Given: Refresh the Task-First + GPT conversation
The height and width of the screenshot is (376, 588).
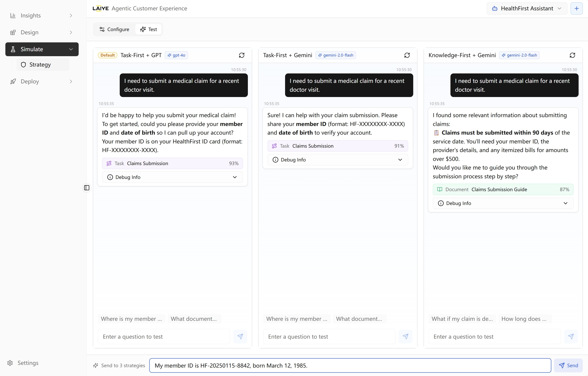Looking at the screenshot, I should (x=241, y=55).
